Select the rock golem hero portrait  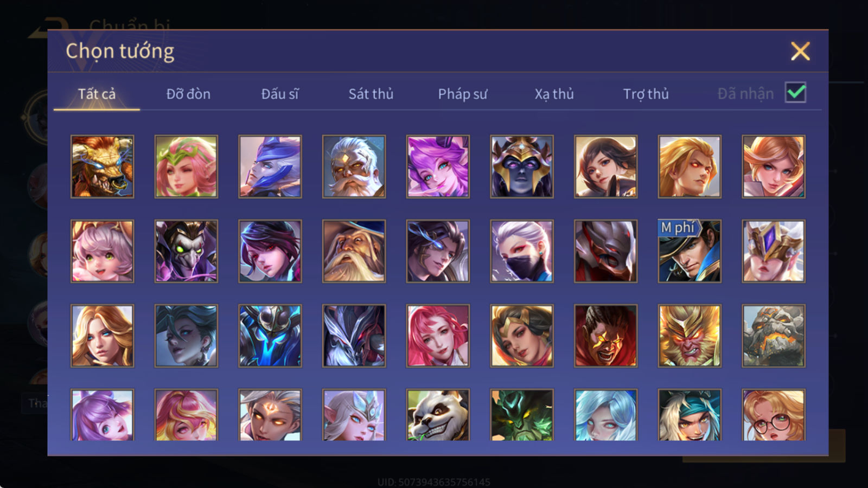pyautogui.click(x=774, y=336)
